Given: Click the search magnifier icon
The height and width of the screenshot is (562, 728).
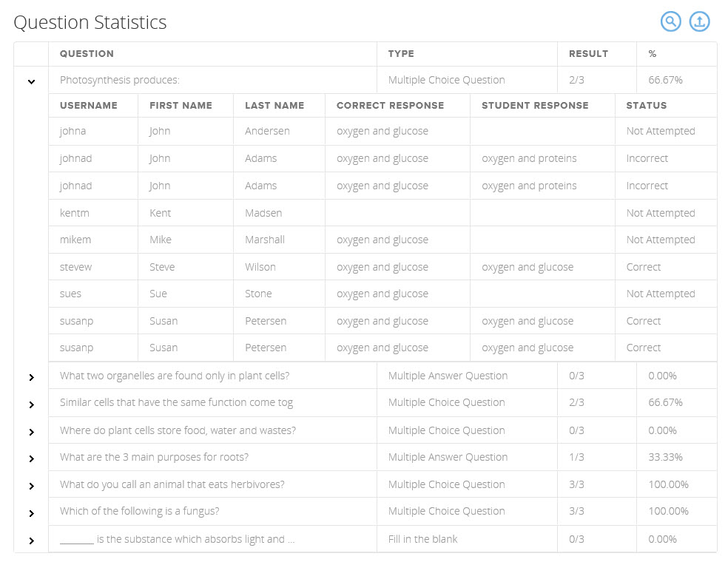Looking at the screenshot, I should point(670,21).
